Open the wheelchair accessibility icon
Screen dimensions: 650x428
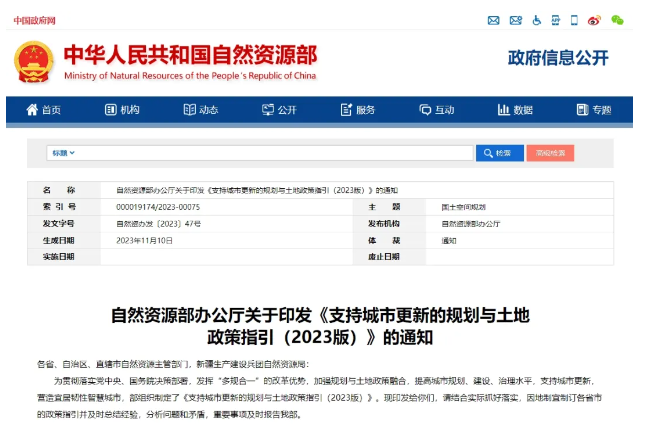tap(536, 20)
